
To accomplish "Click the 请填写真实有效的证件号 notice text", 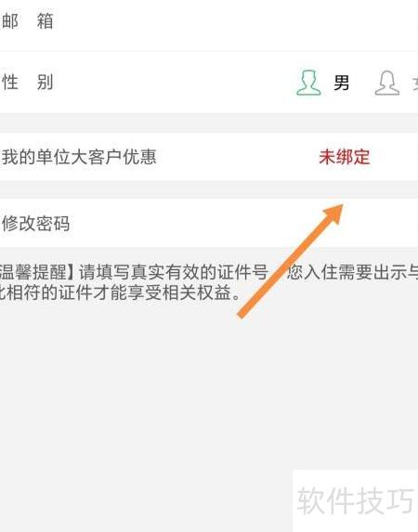I will [173, 272].
